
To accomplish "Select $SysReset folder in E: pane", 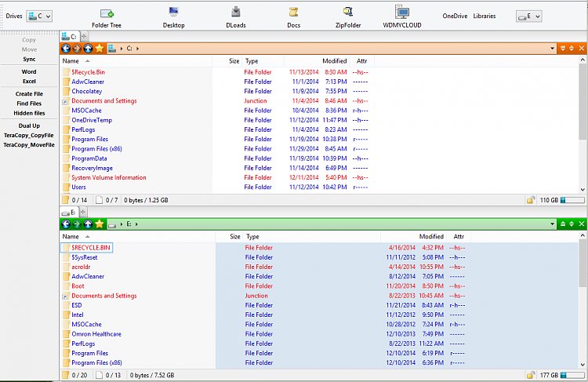I will click(85, 257).
